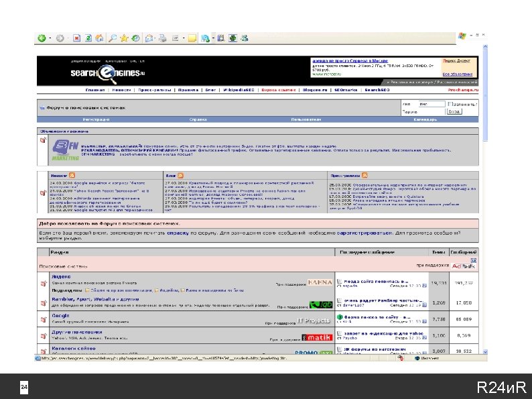Screen dimensions: 532x399
Task: Open Календарь in the forum navbar
Action: coord(425,119)
